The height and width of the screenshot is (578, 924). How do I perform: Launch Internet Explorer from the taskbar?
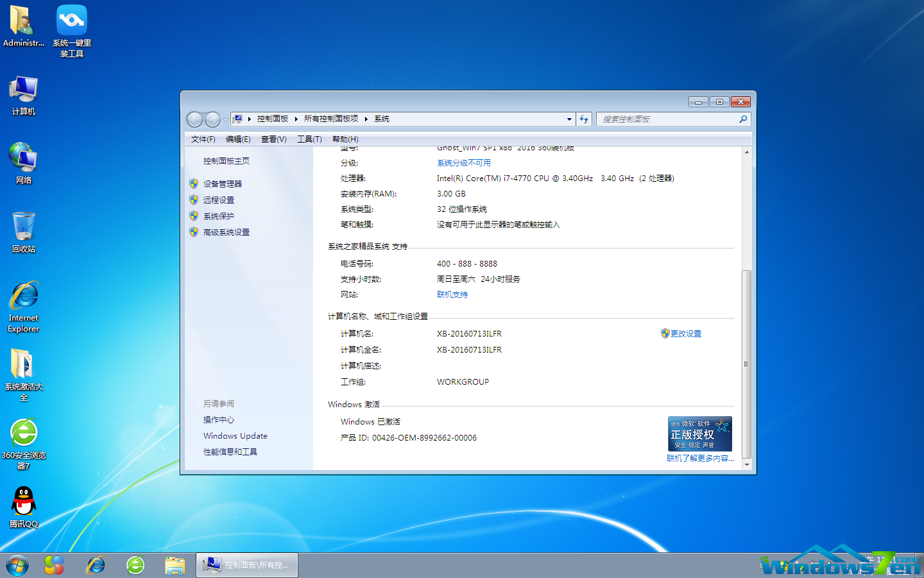pyautogui.click(x=96, y=565)
